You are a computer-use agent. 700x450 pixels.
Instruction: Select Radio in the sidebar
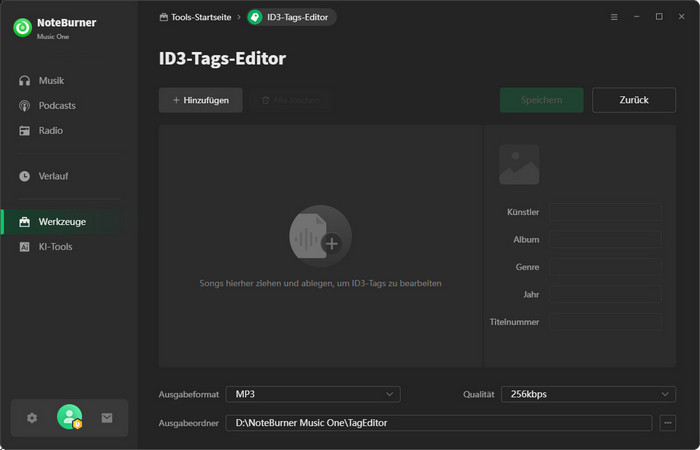[x=51, y=130]
